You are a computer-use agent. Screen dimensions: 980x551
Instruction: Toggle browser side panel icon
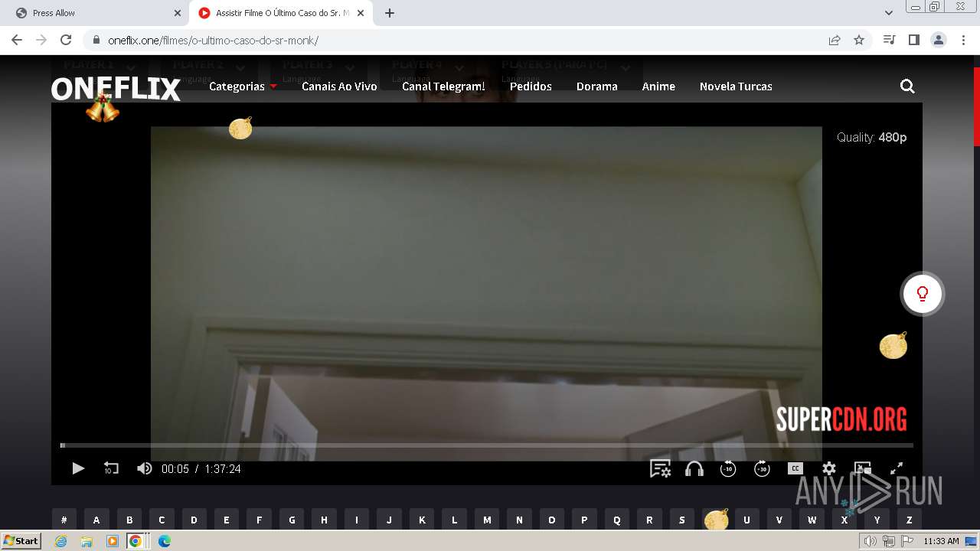[x=913, y=40]
